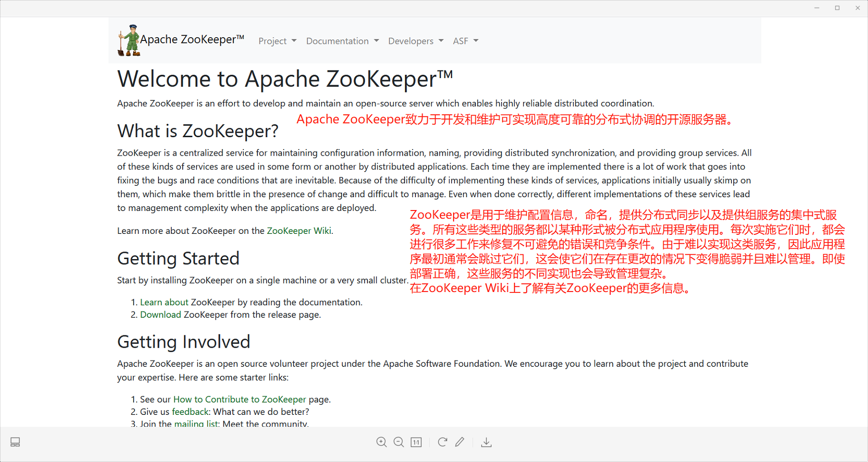Viewport: 868px width, 462px height.
Task: Download the image using the arrow icon
Action: click(x=486, y=442)
